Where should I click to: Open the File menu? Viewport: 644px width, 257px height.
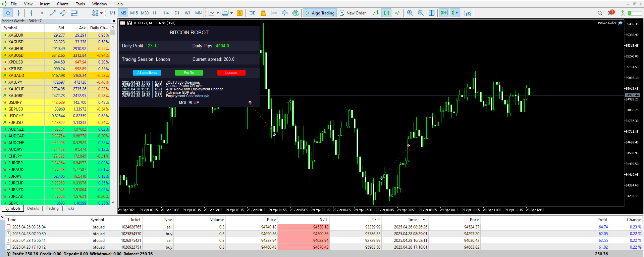coord(14,4)
